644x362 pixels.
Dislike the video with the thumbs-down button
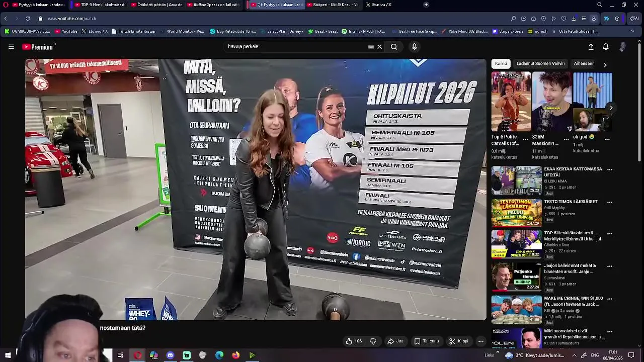[x=373, y=341]
